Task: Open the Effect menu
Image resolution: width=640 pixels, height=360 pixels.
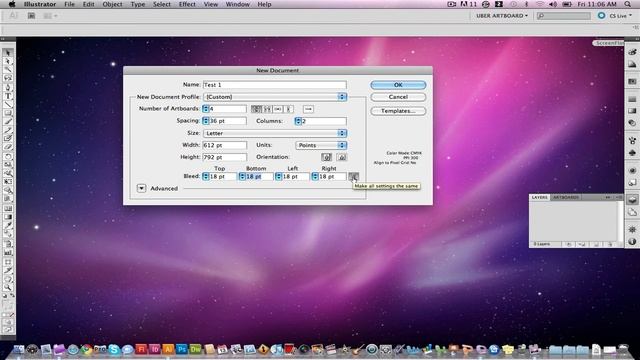Action: (x=187, y=4)
